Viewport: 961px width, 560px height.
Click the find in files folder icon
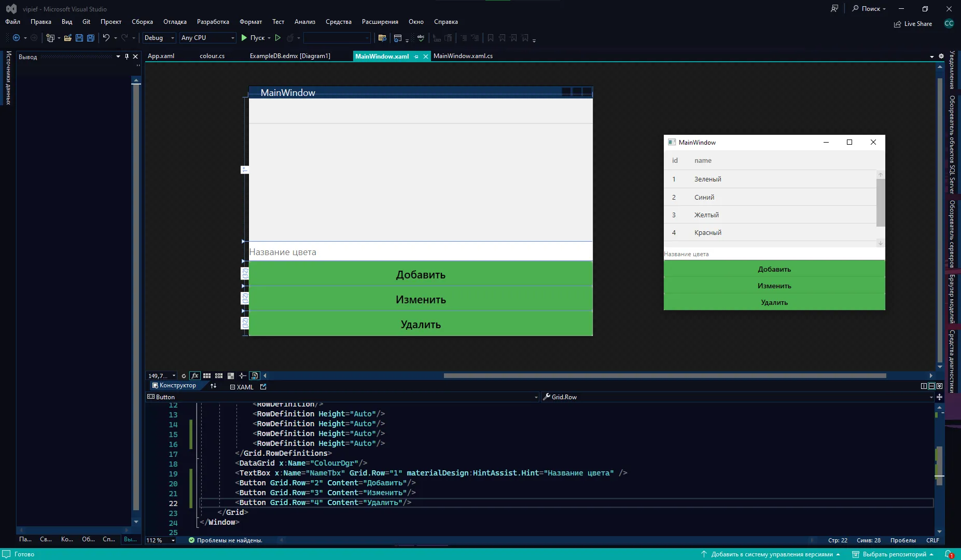382,38
